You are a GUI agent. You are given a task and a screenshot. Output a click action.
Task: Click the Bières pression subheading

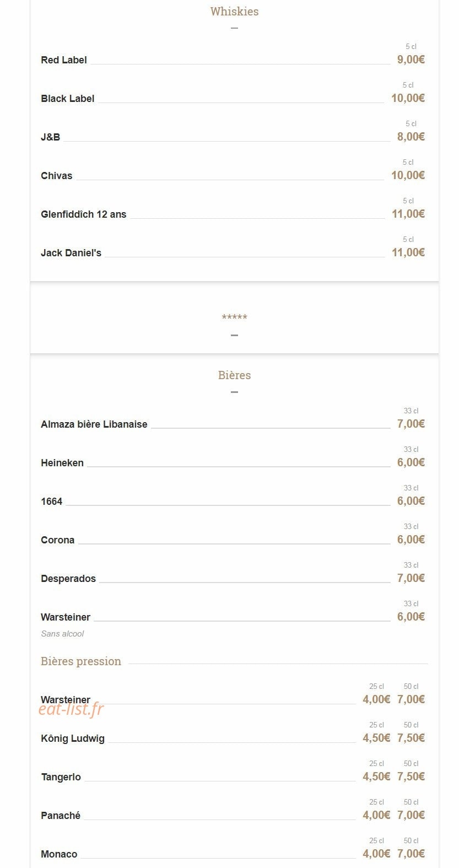coord(81,661)
